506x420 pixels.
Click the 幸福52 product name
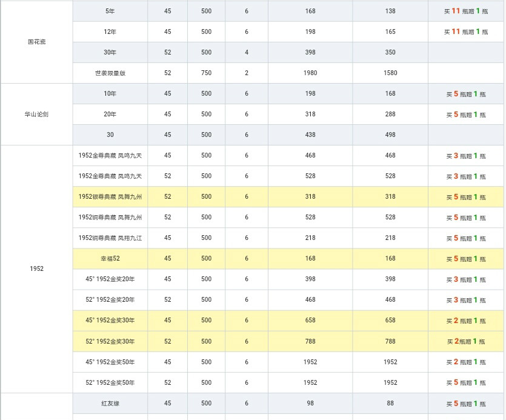tap(110, 259)
